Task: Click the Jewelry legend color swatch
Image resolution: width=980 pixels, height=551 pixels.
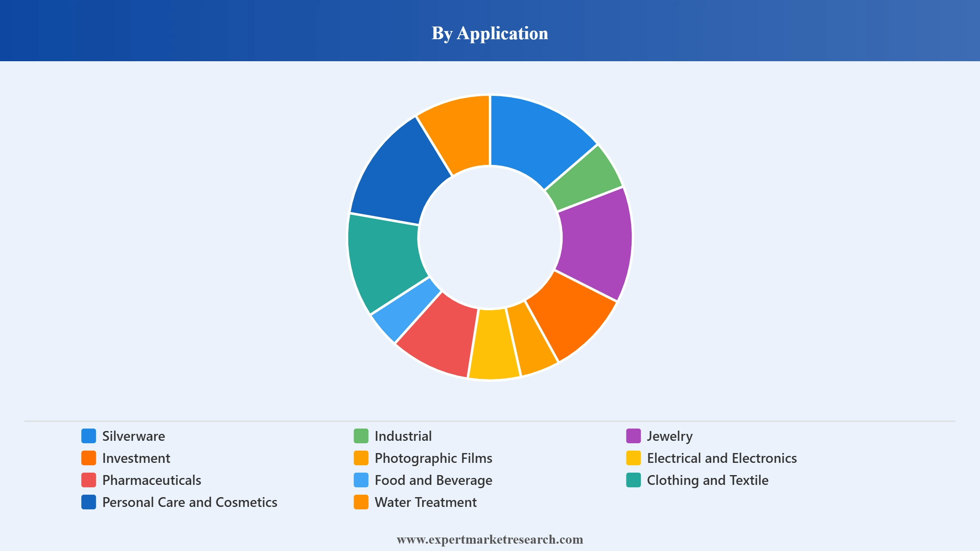Action: pos(633,436)
